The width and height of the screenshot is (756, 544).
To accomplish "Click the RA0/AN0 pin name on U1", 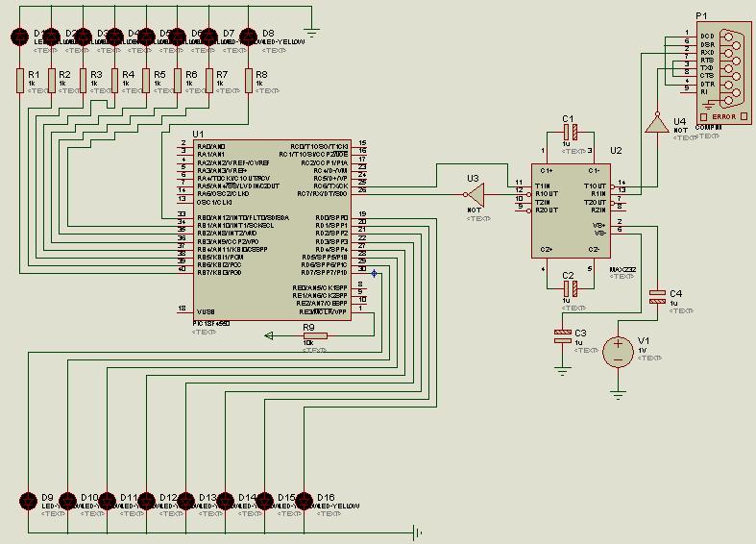I will [x=211, y=146].
